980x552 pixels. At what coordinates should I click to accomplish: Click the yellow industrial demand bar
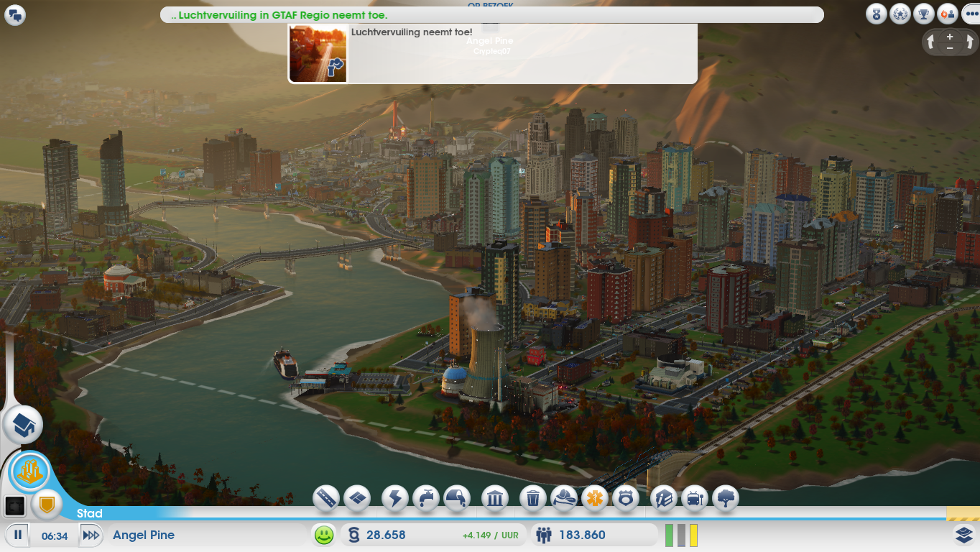coord(693,535)
